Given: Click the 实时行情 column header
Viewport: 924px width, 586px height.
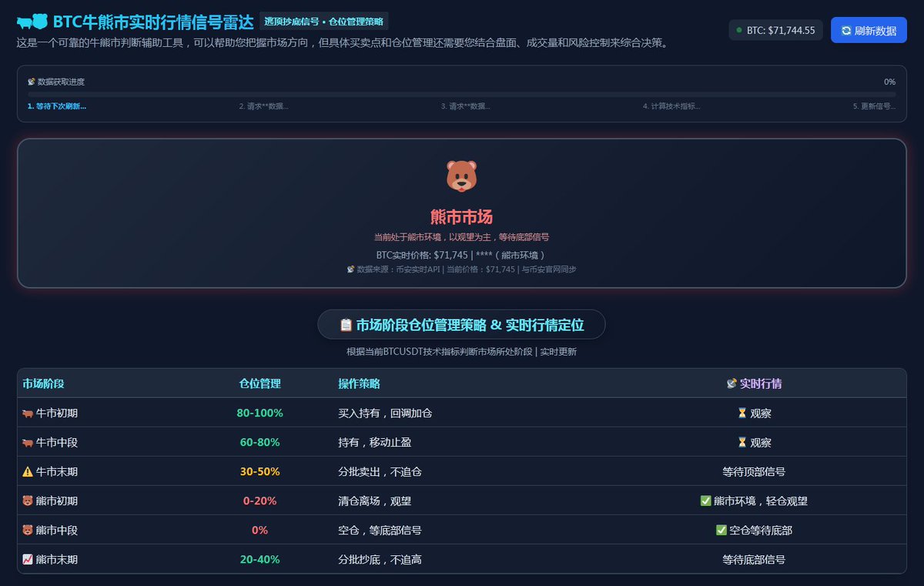Looking at the screenshot, I should 754,383.
